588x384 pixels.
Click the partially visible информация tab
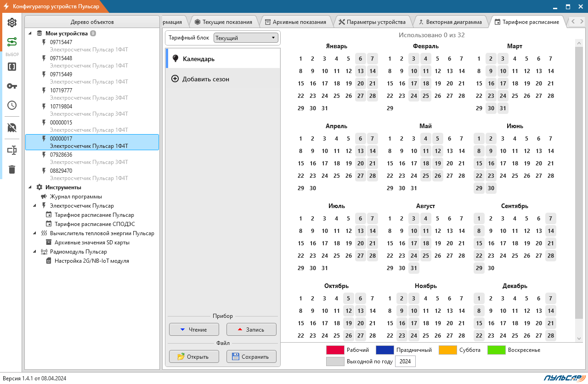pos(173,22)
